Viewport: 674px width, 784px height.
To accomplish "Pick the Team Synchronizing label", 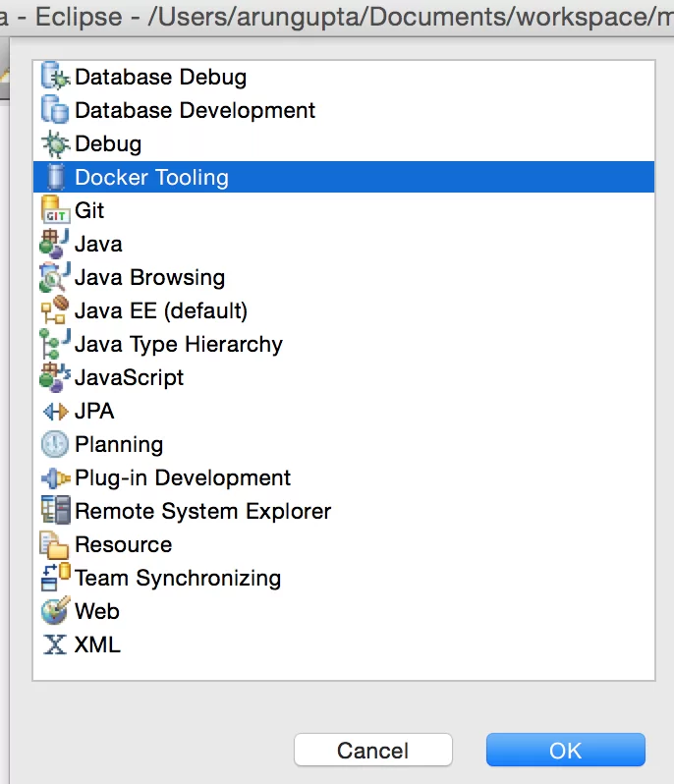I will 178,579.
